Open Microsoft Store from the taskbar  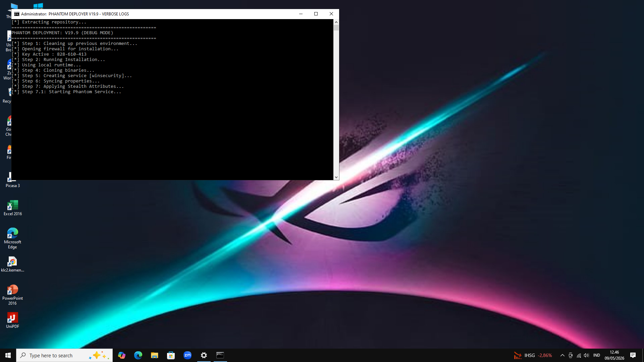click(x=171, y=355)
